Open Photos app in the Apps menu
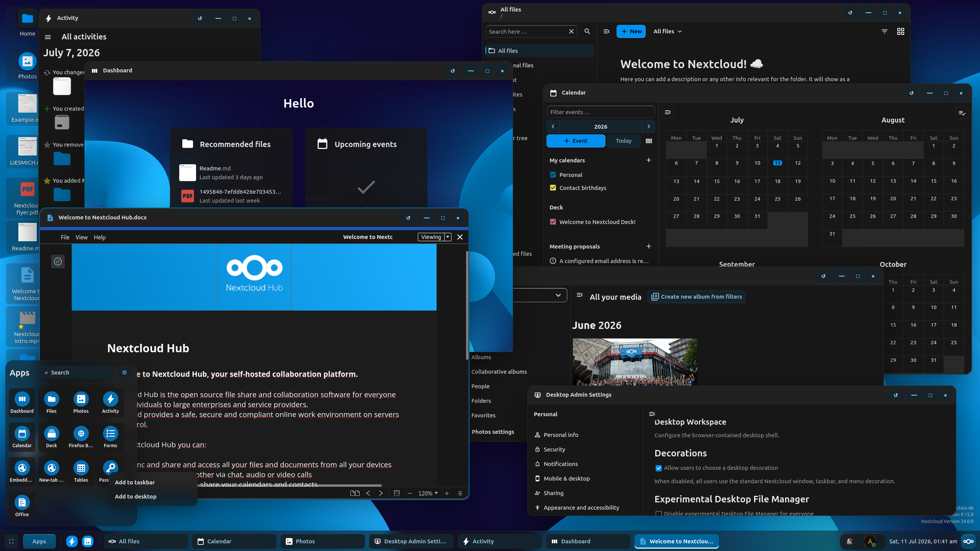This screenshot has width=980, height=551. click(x=81, y=402)
